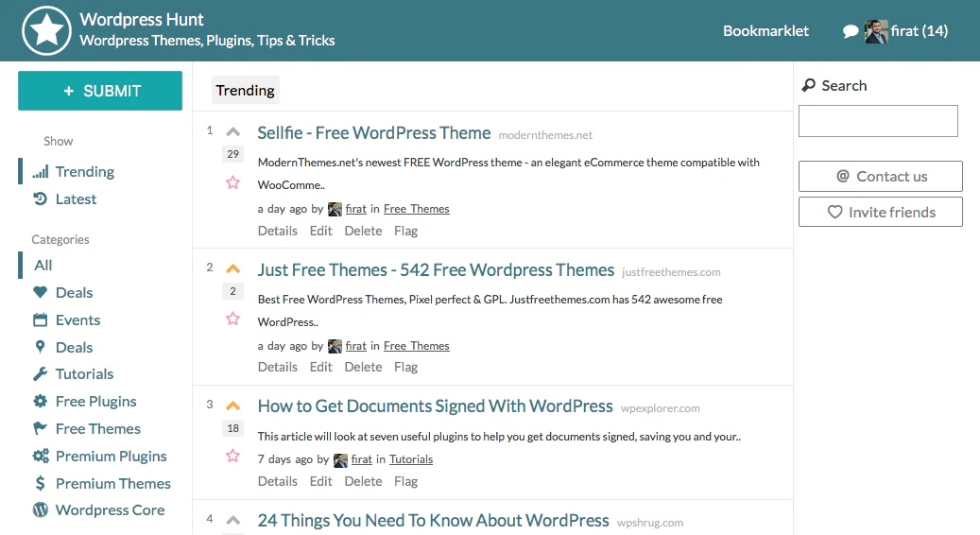Flag the Documents Signed post
Viewport: 980px width, 535px height.
[405, 481]
